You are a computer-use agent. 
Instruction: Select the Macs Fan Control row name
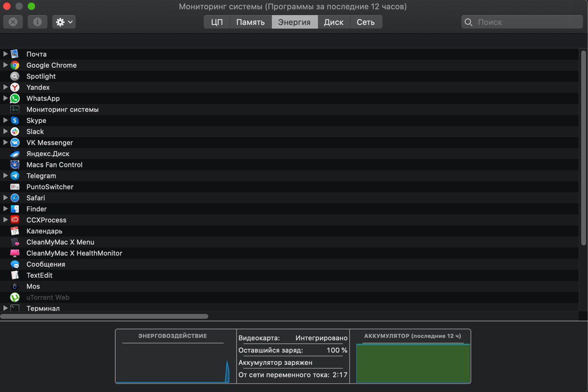click(x=54, y=165)
